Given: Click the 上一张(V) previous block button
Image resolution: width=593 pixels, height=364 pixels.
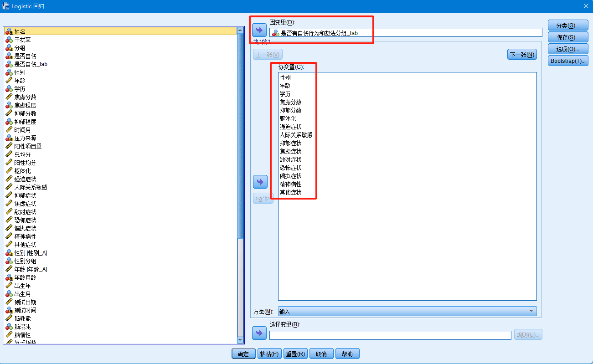Looking at the screenshot, I should [268, 55].
